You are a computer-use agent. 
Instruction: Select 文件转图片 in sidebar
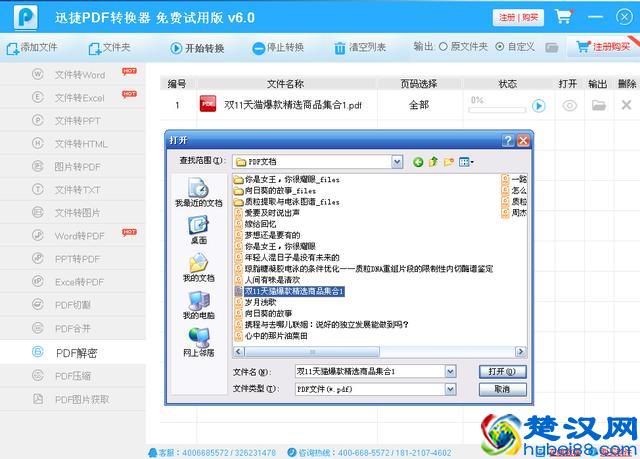click(x=73, y=213)
